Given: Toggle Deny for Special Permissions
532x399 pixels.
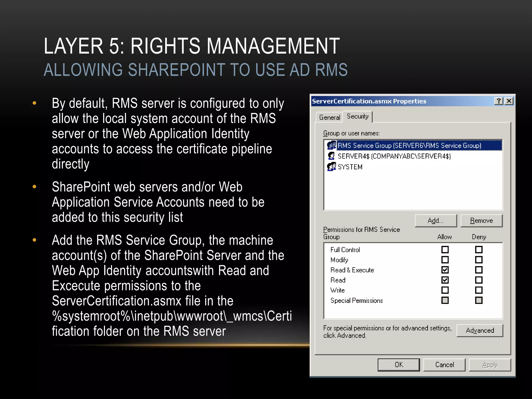Looking at the screenshot, I should click(x=479, y=300).
